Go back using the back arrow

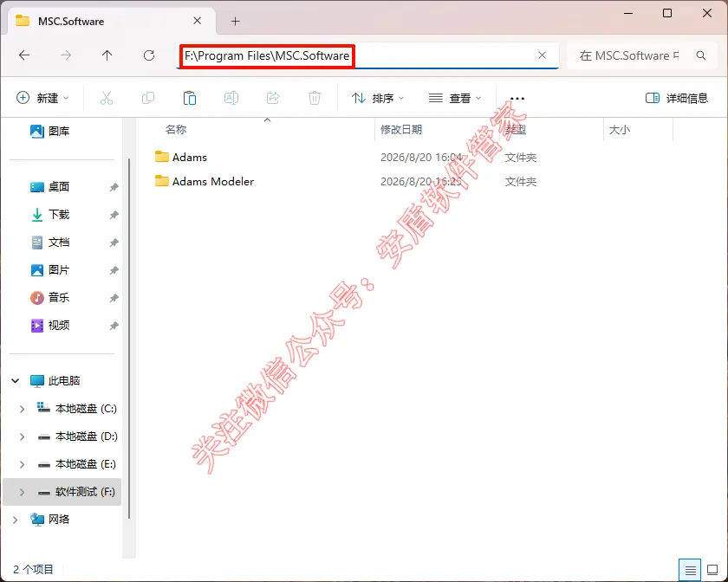click(24, 55)
